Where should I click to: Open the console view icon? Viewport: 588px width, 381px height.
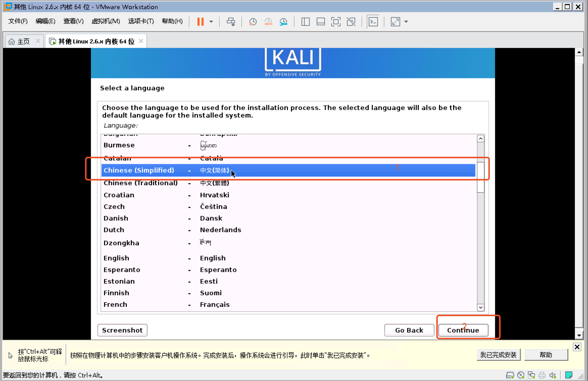[x=373, y=22]
